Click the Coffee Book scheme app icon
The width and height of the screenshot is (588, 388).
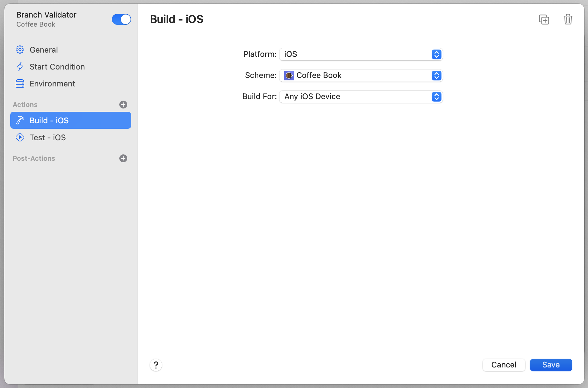[x=289, y=76]
